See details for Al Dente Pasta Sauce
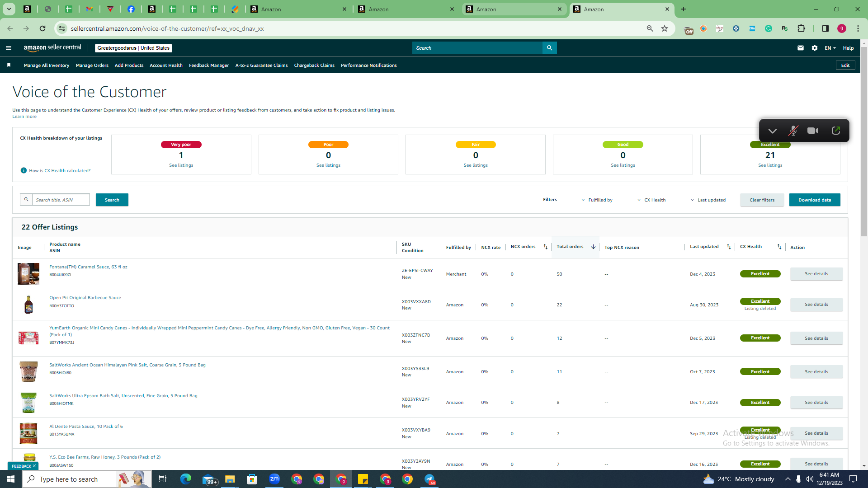Screen dimensions: 868x488 point(816,433)
